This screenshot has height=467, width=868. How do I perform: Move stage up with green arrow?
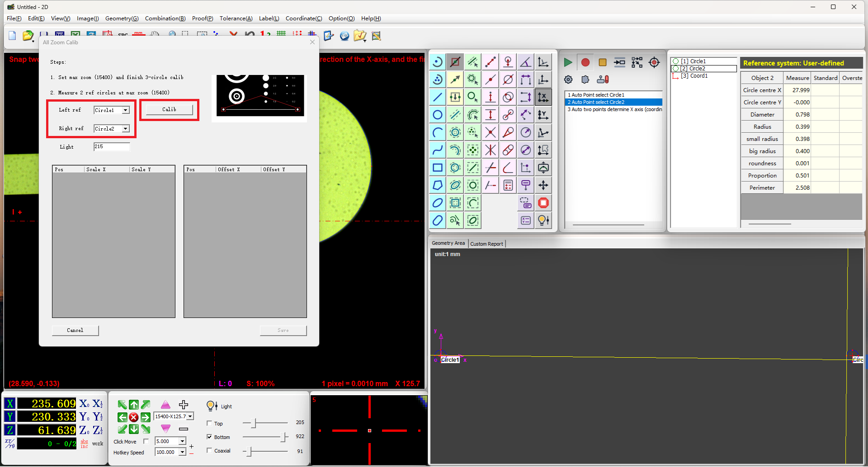tap(134, 405)
